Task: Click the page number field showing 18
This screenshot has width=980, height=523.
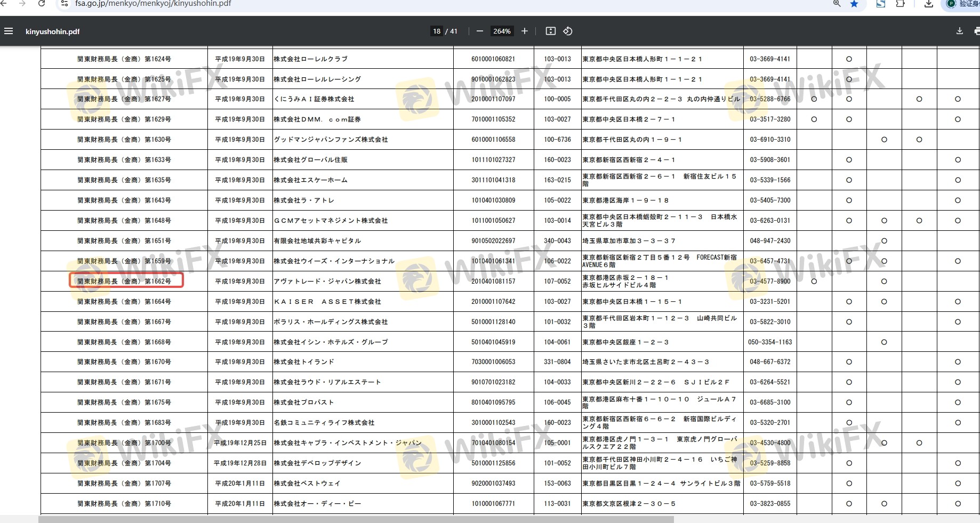Action: 437,31
